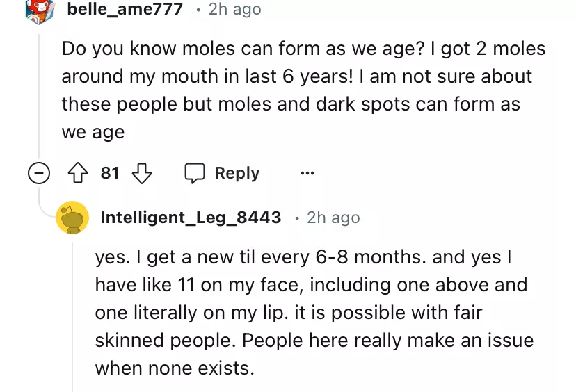Collapse via thread line beside Intelligent_Leg_8443's reply
Viewport: 576px width, 392px height.
(x=72, y=313)
